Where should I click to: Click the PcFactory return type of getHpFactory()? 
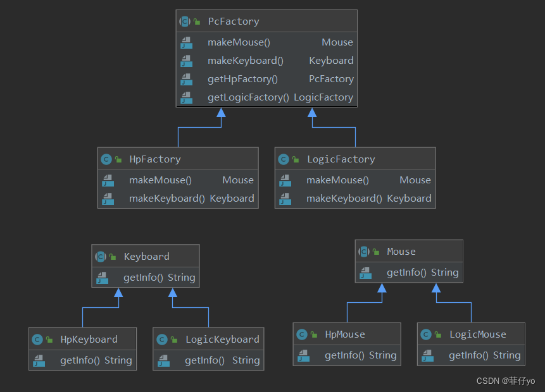[331, 79]
